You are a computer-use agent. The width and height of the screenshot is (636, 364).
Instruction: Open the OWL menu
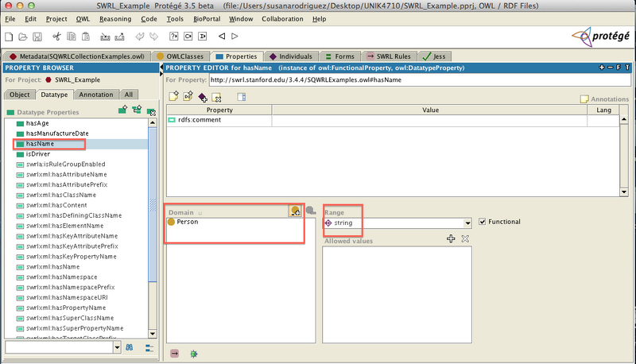(x=83, y=19)
